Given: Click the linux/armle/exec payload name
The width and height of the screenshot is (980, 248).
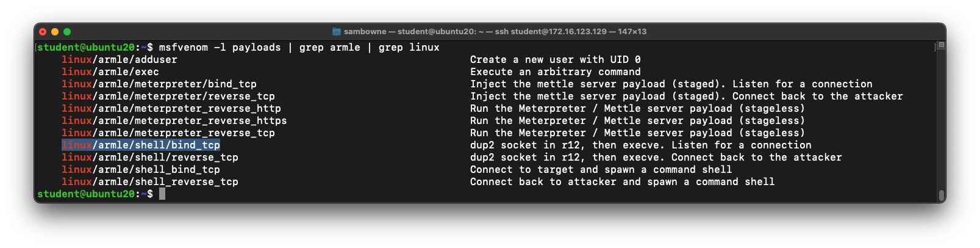Looking at the screenshot, I should (x=110, y=71).
